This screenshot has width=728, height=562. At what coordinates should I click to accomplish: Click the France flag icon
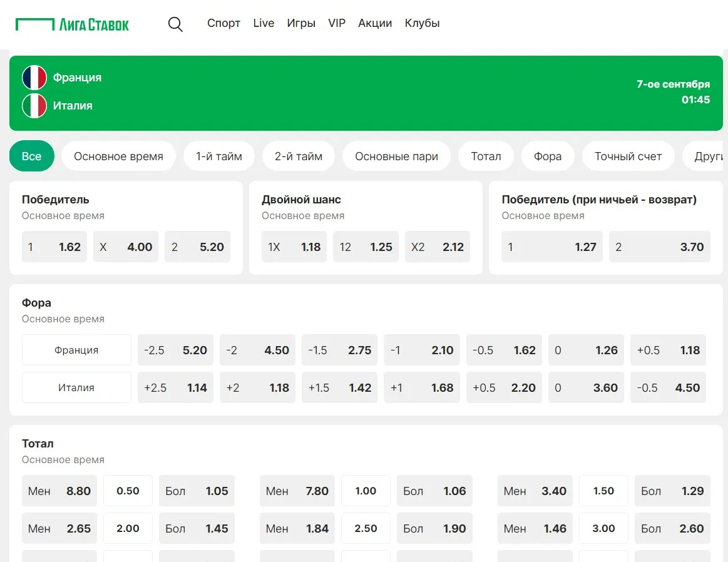[x=34, y=78]
